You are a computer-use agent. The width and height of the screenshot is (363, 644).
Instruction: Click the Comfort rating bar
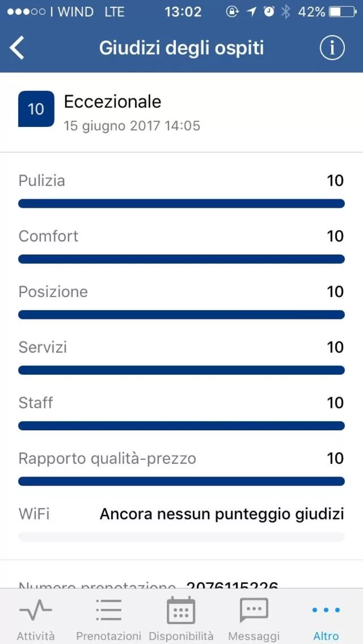[x=181, y=259]
